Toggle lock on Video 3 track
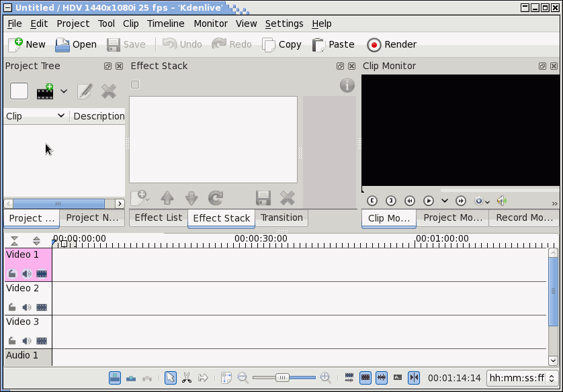Screen dimensions: 563x392 (12, 341)
